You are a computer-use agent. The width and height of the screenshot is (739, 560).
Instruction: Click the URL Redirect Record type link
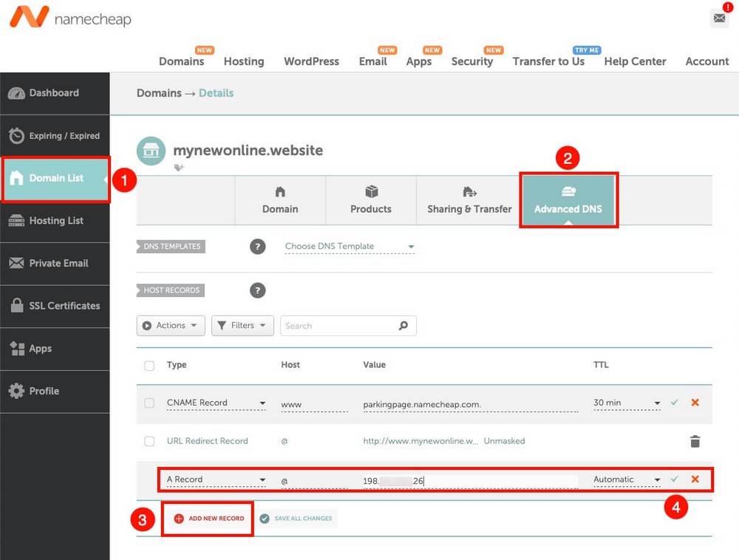pos(208,441)
